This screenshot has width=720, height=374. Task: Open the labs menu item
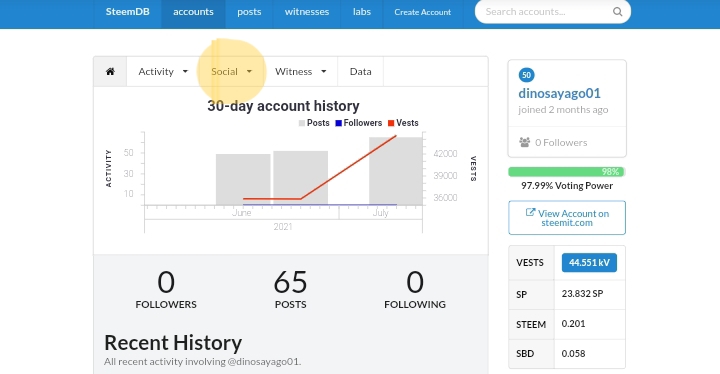(x=362, y=12)
